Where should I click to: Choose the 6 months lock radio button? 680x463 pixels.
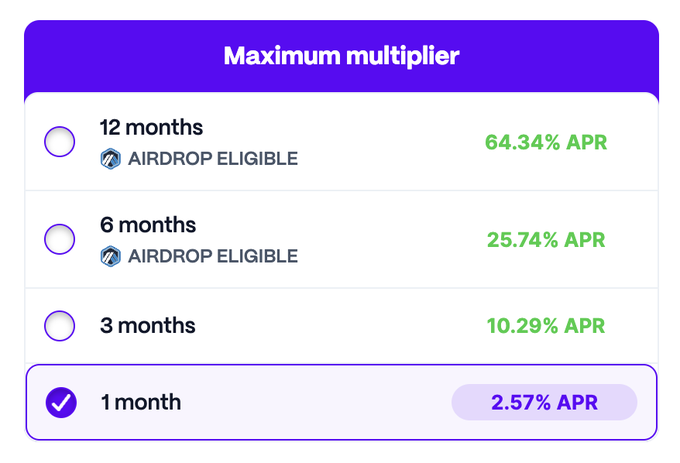coord(60,239)
